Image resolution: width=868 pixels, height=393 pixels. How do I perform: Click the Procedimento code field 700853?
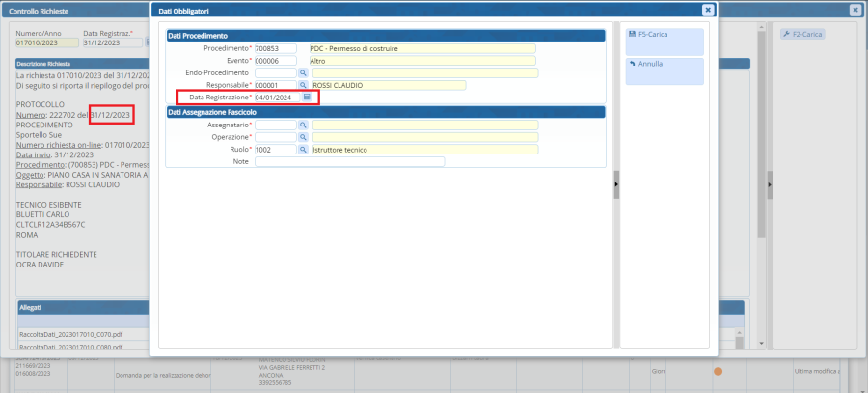coord(275,48)
